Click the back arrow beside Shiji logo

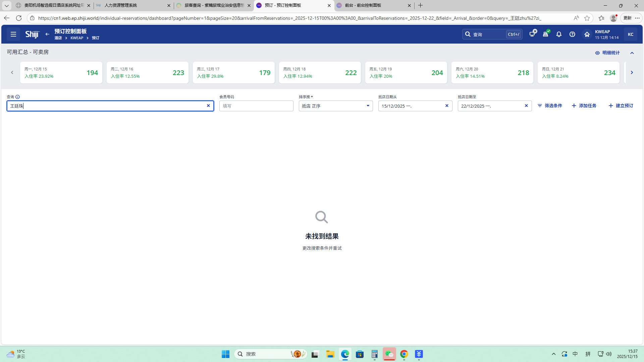pyautogui.click(x=47, y=34)
